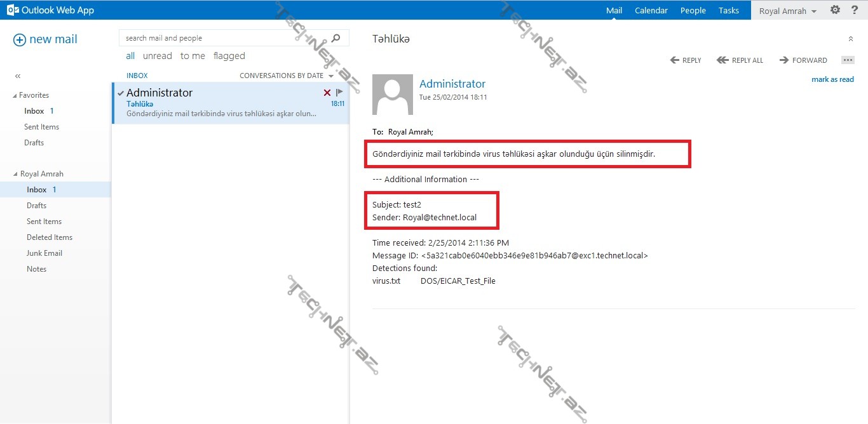Image resolution: width=868 pixels, height=424 pixels.
Task: Select the unread filter
Action: pos(157,56)
